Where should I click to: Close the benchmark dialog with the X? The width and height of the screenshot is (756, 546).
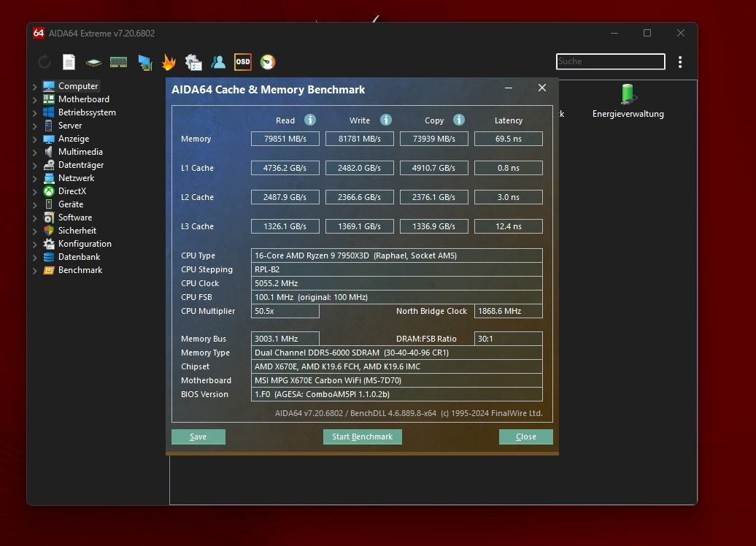(x=542, y=88)
